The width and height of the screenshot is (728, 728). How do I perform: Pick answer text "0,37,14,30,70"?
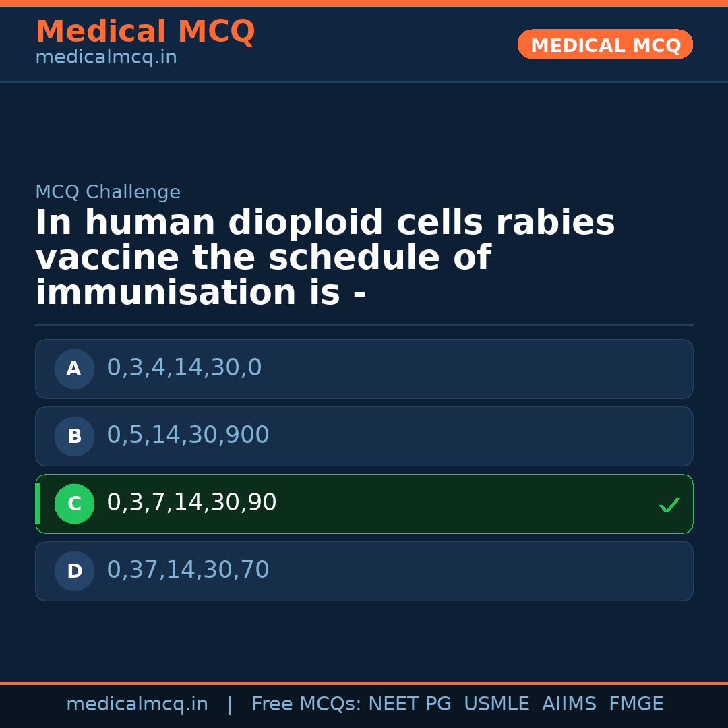pyautogui.click(x=188, y=570)
